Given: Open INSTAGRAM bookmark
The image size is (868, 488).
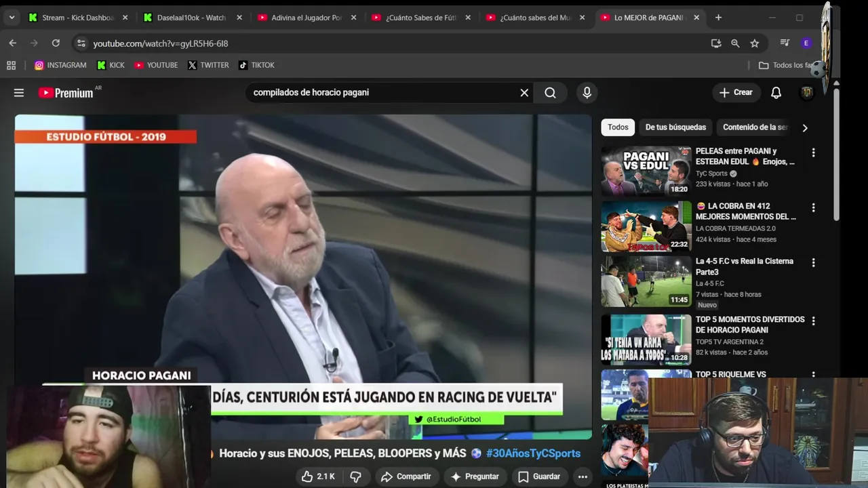Looking at the screenshot, I should coord(60,65).
